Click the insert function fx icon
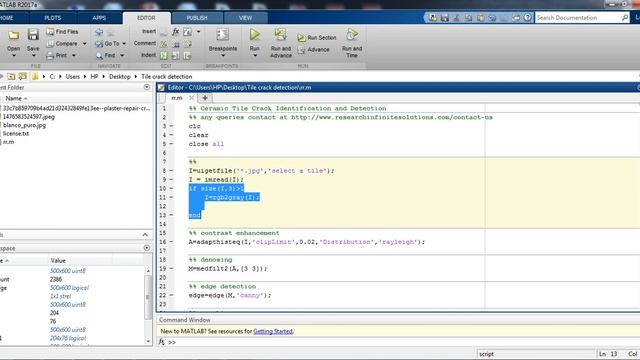The width and height of the screenshot is (640, 360). coord(176,31)
